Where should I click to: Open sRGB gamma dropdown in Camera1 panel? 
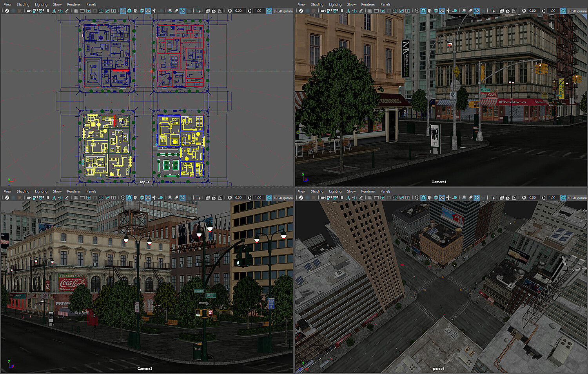pyautogui.click(x=577, y=11)
